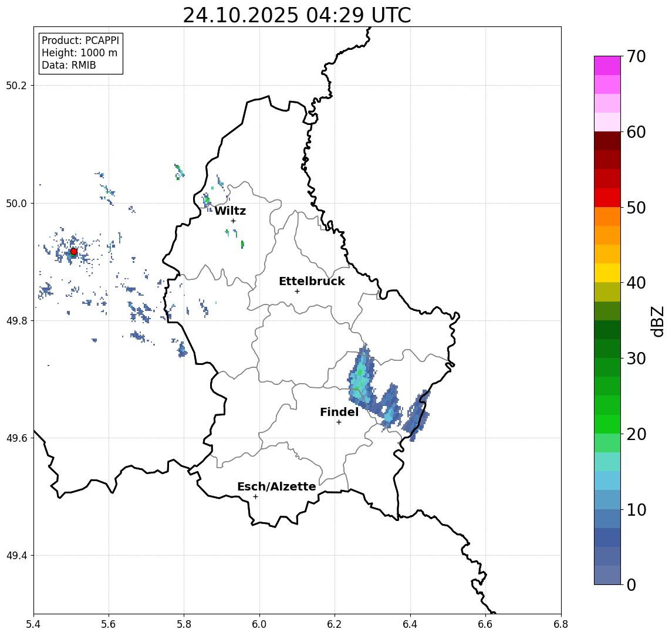Viewport: 672px width, 636px height.
Task: Click the 5.4 longitude axis label
Action: pos(33,624)
